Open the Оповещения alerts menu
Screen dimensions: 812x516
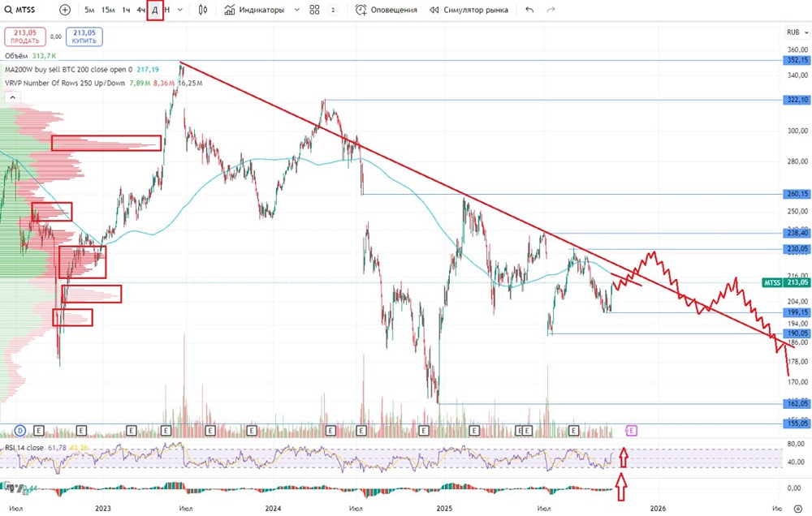tap(387, 10)
